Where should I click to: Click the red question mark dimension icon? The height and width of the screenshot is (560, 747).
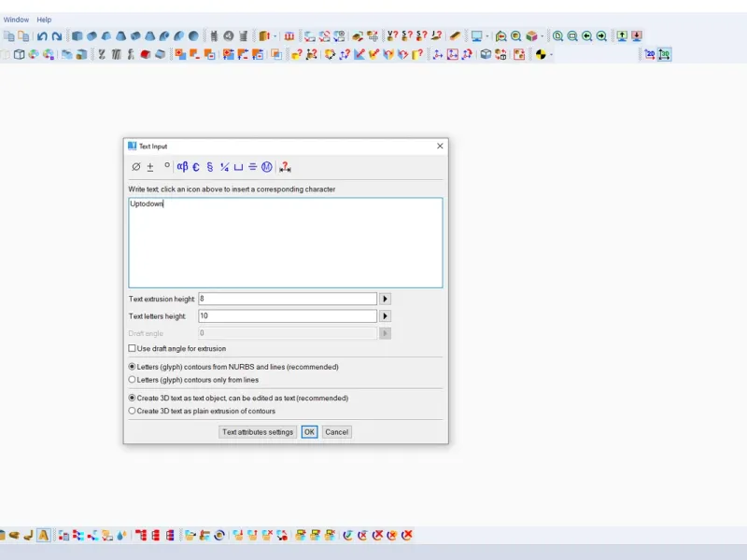pyautogui.click(x=285, y=167)
